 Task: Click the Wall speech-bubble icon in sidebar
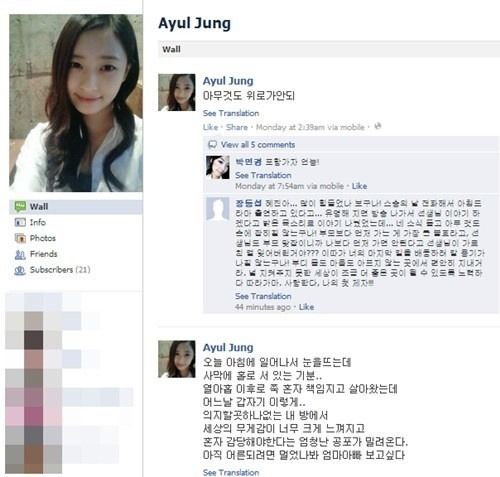[x=20, y=207]
